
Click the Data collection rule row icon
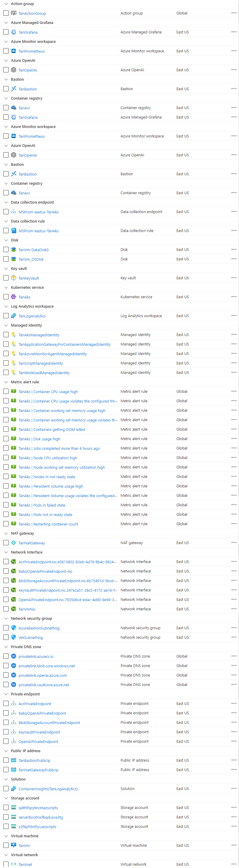14,231
